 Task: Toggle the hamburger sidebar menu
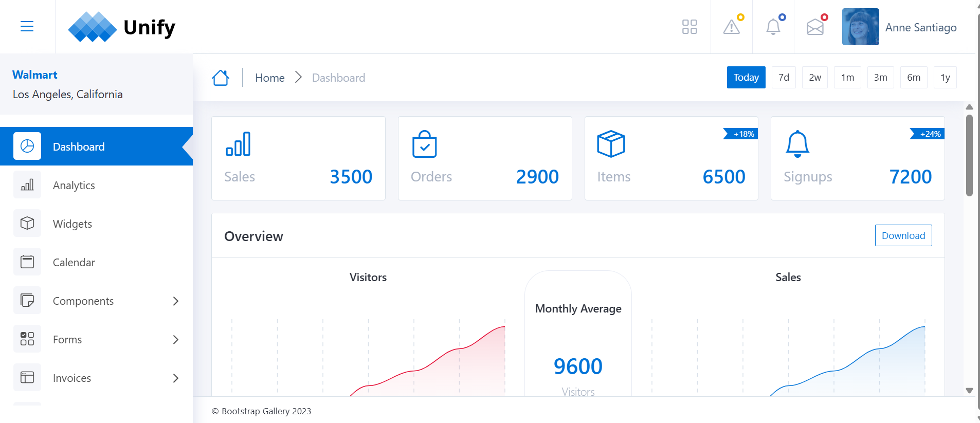27,26
